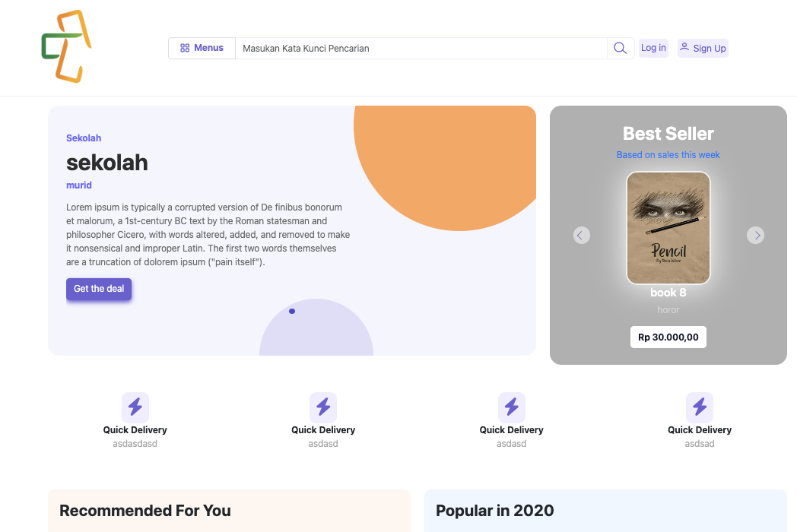Click the Log in link
Screen dimensions: 797x532
pyautogui.click(x=653, y=48)
